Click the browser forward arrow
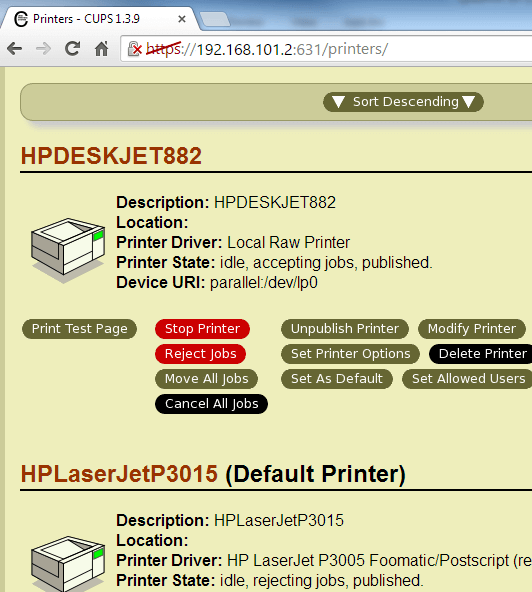532x592 pixels. click(x=43, y=49)
